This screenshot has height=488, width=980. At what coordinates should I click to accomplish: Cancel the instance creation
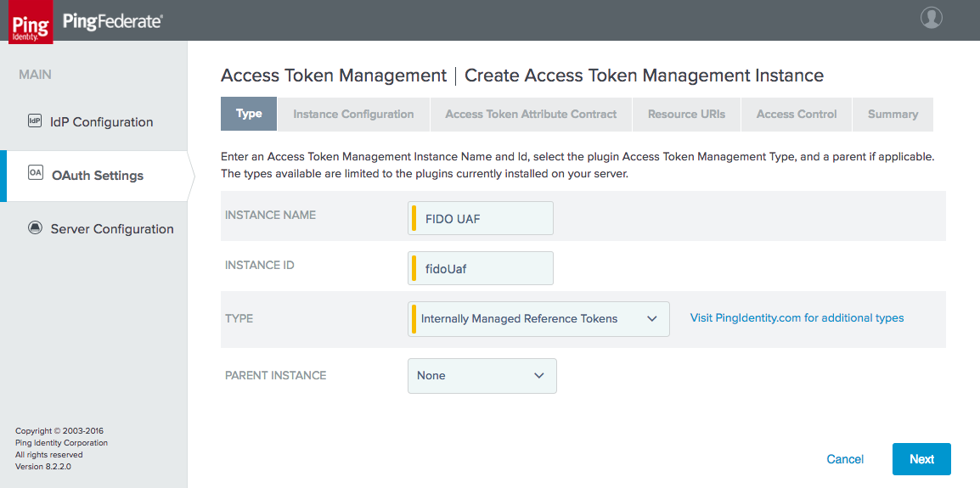[845, 459]
